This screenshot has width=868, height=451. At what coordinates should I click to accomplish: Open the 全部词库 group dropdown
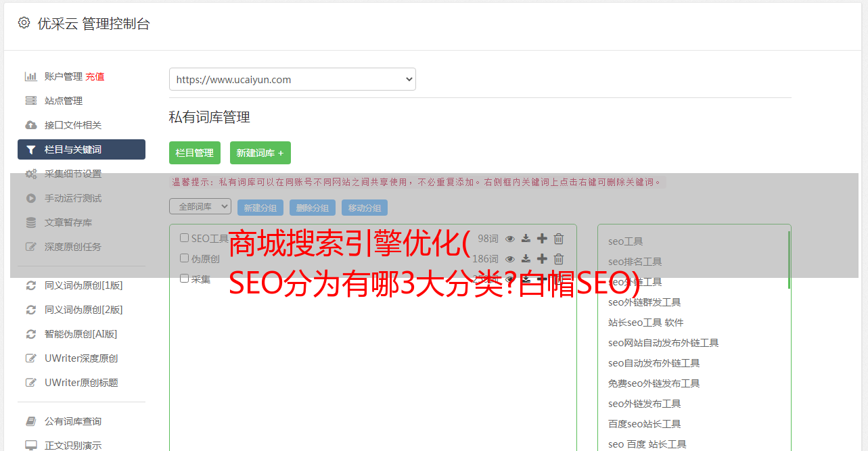200,206
